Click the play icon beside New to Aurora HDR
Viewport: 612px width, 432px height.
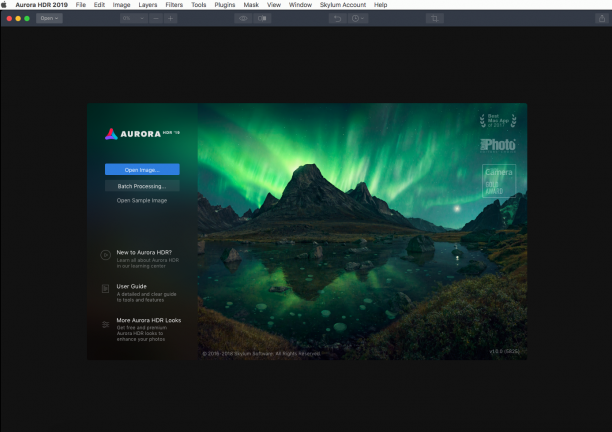point(105,255)
